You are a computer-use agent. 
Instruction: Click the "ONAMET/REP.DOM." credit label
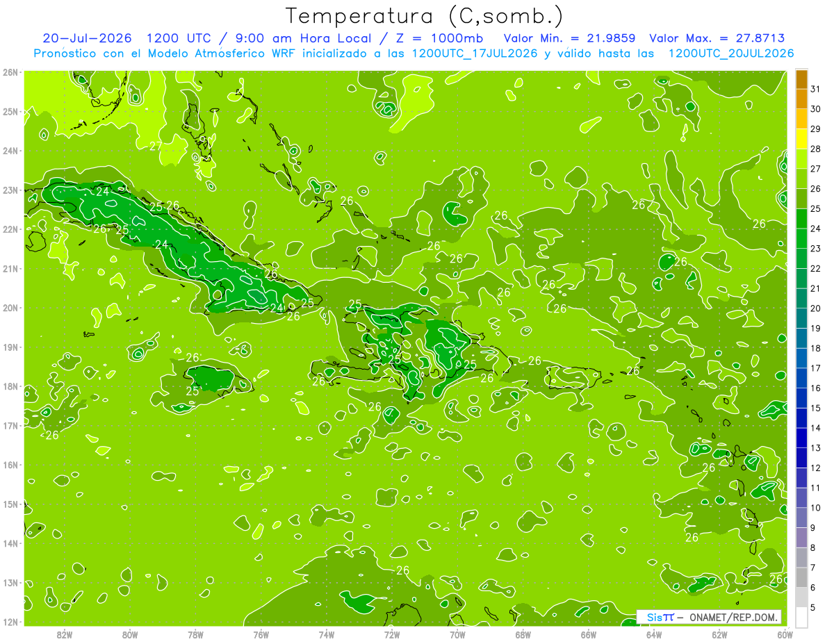(x=733, y=617)
